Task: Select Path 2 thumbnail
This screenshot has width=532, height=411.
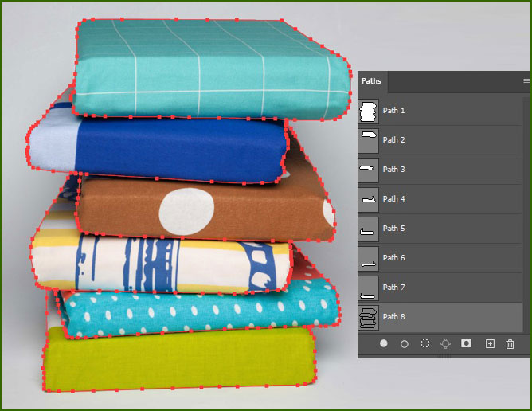Action: coord(369,140)
